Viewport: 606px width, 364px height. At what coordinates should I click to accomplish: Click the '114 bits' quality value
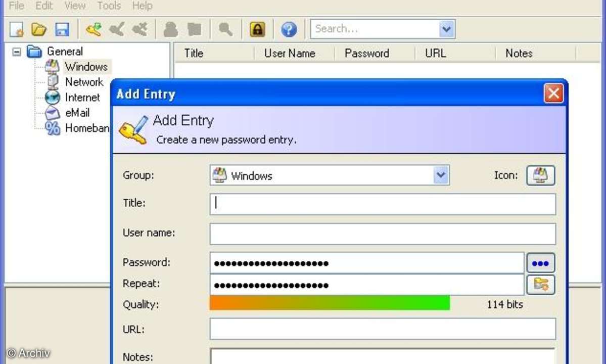[x=505, y=304]
